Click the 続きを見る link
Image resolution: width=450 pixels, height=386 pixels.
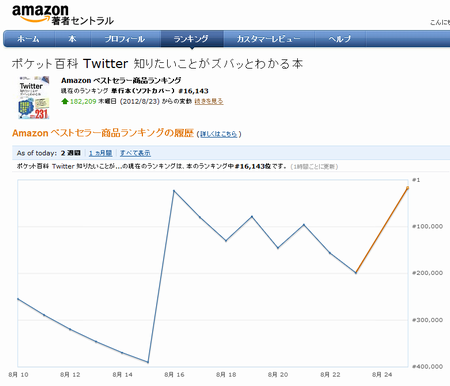click(x=209, y=101)
